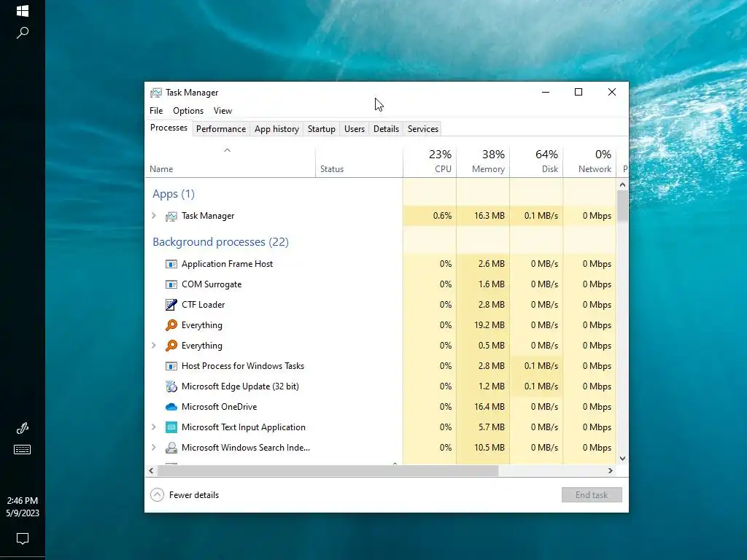Open the touch keyboard icon
Screen dimensions: 747x560
pyautogui.click(x=23, y=449)
